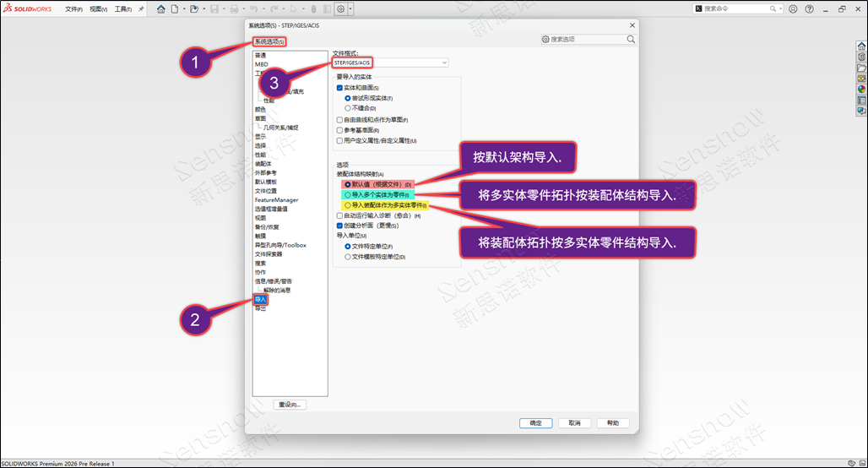Image resolution: width=868 pixels, height=468 pixels.
Task: Open the Save dropdown arrow
Action: point(224,8)
